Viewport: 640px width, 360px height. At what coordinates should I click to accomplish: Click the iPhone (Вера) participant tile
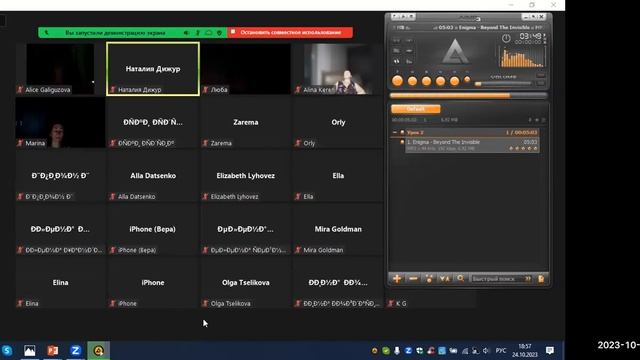click(153, 229)
